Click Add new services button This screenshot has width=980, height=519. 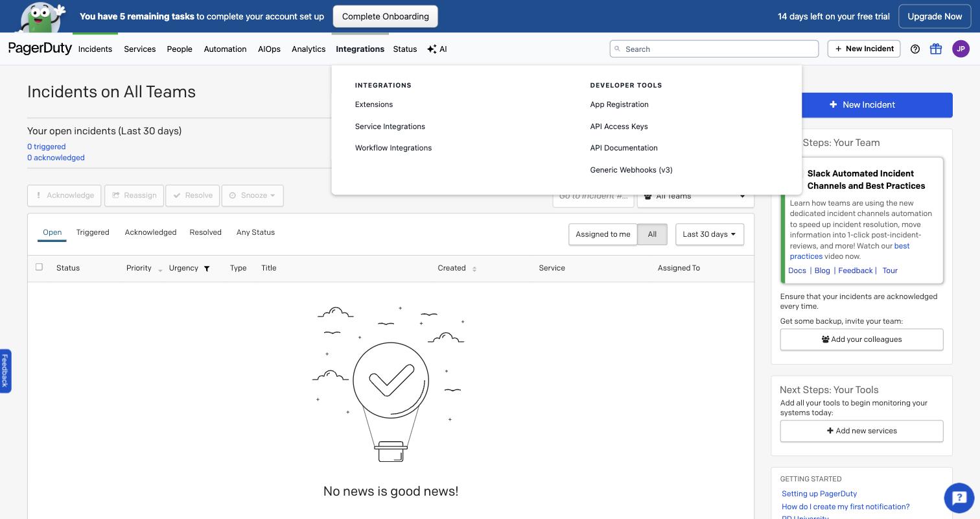861,431
